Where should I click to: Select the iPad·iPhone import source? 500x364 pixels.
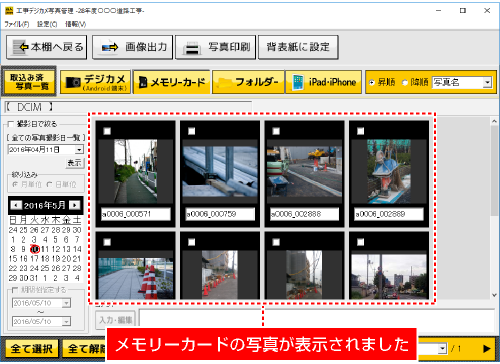pyautogui.click(x=323, y=82)
